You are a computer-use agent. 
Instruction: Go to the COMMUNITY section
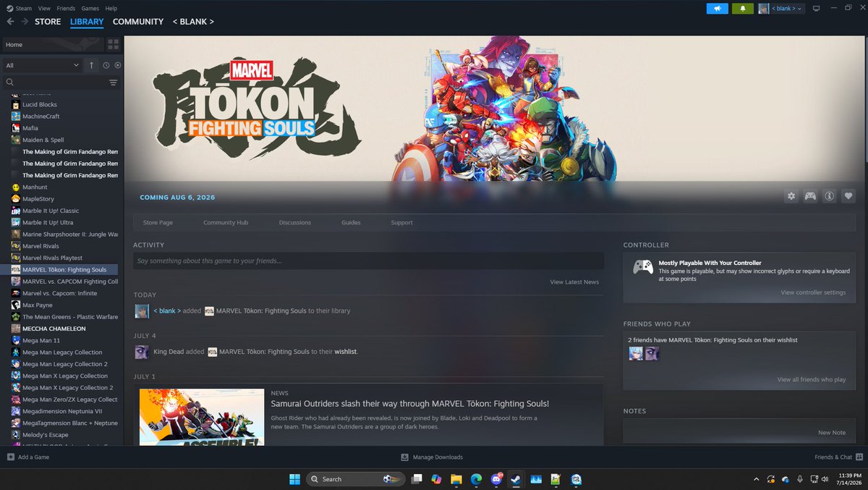[138, 22]
